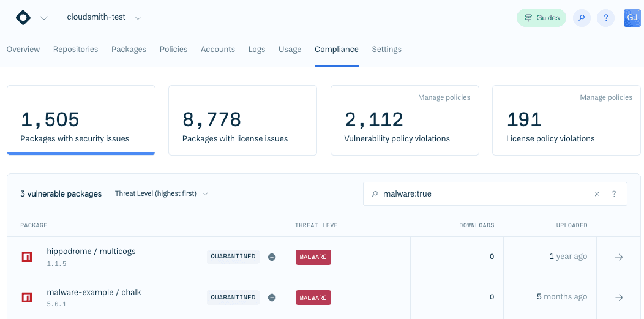The height and width of the screenshot is (319, 644).
Task: Click the '1 year ago' uploaded value
Action: click(x=569, y=257)
